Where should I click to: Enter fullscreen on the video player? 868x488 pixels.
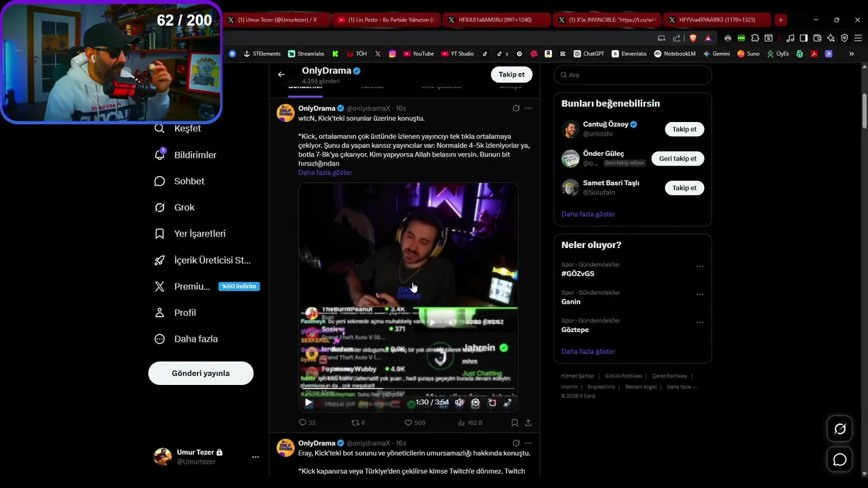tap(507, 403)
